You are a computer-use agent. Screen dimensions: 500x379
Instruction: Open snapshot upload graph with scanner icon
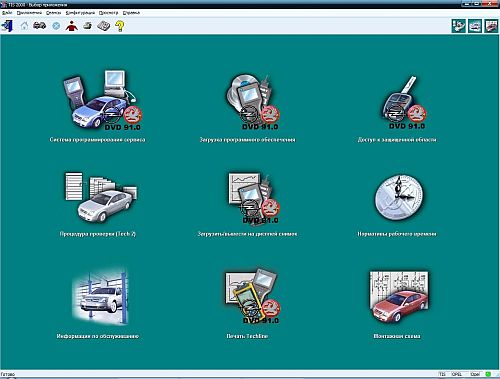click(x=253, y=198)
